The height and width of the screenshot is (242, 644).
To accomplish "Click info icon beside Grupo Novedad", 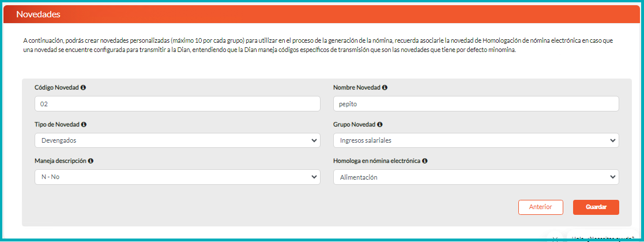I will click(380, 124).
